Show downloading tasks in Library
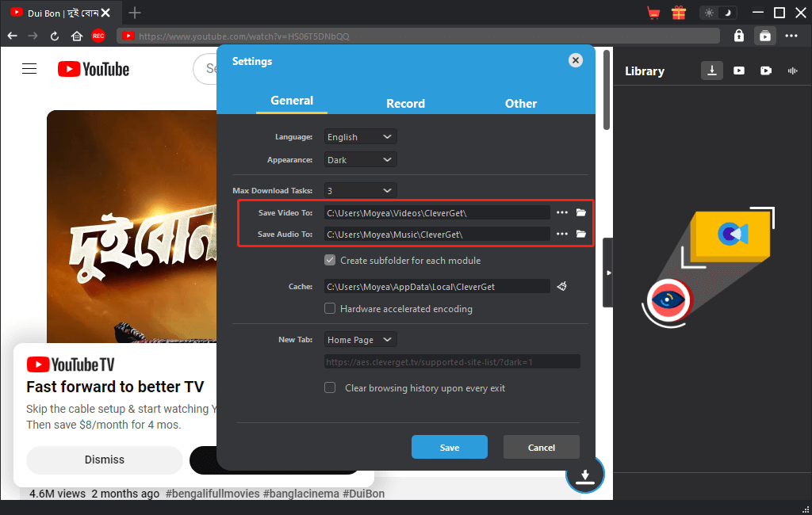 [x=712, y=71]
